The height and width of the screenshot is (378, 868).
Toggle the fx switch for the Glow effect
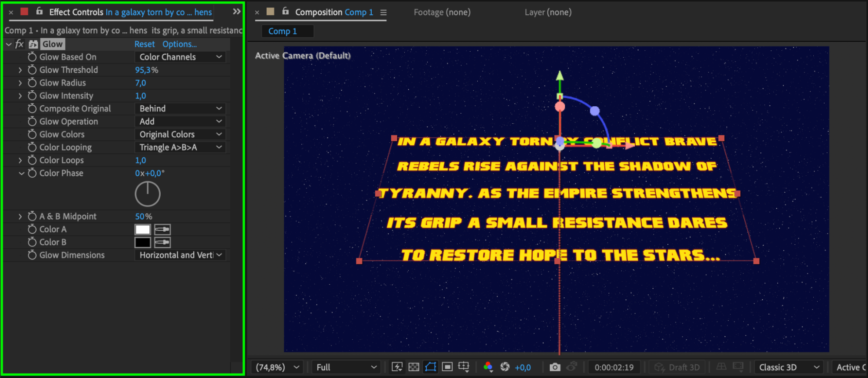20,44
